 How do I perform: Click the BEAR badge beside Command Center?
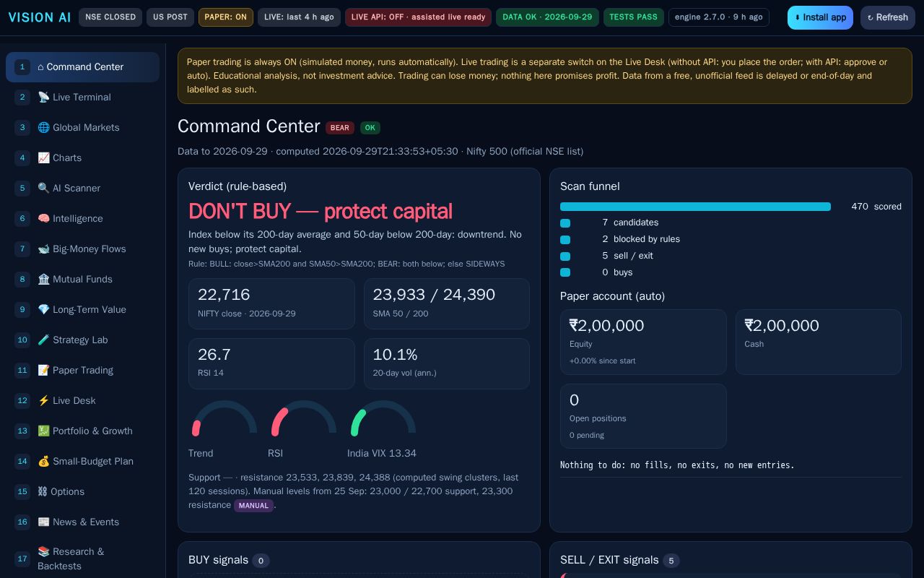click(x=340, y=128)
